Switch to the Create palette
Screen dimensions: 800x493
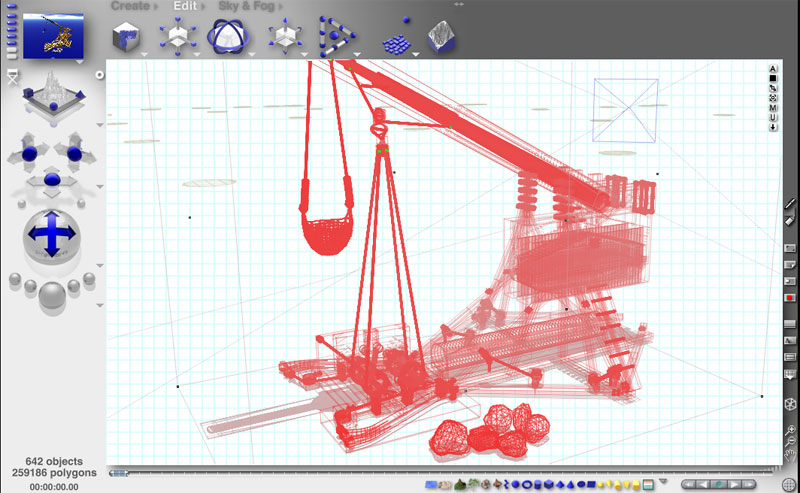tap(131, 6)
